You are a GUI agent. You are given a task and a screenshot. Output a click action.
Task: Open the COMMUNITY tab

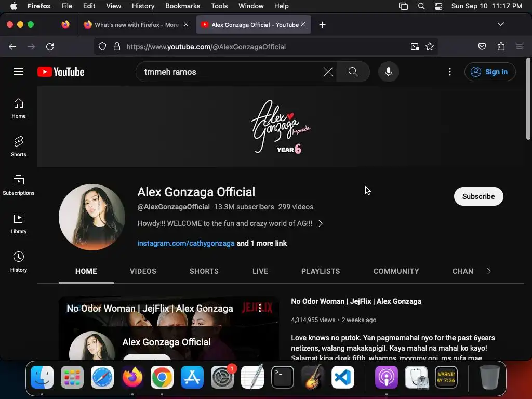click(396, 271)
